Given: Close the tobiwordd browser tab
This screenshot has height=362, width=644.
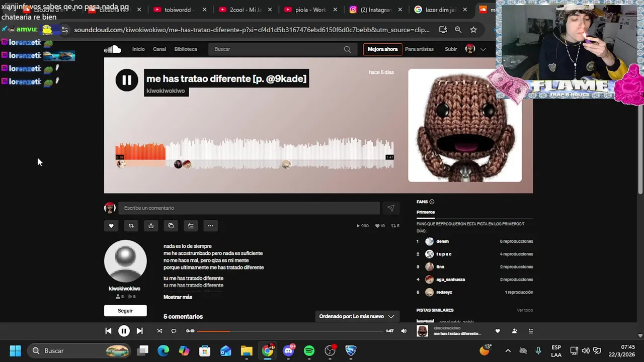Looking at the screenshot, I should (x=205, y=10).
